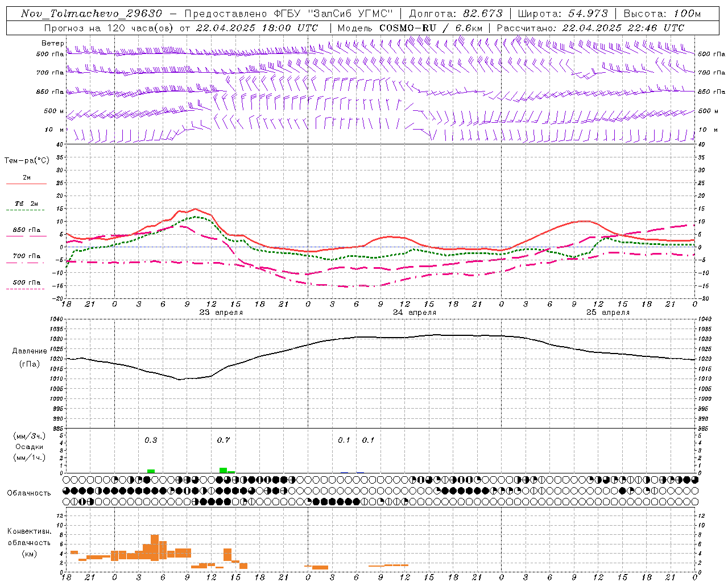Click the green precipitation bar under 0.3
The width and height of the screenshot is (728, 582).
[x=151, y=471]
